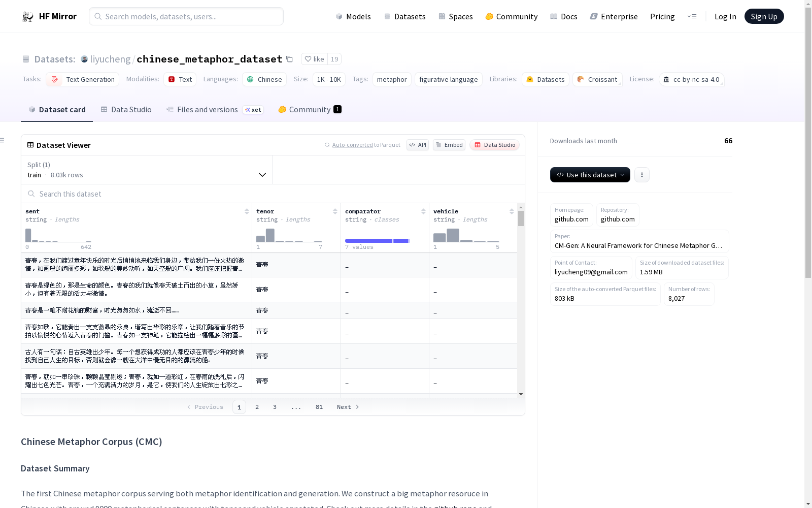The image size is (812, 508).
Task: Open Spaces in top navigation
Action: [455, 16]
